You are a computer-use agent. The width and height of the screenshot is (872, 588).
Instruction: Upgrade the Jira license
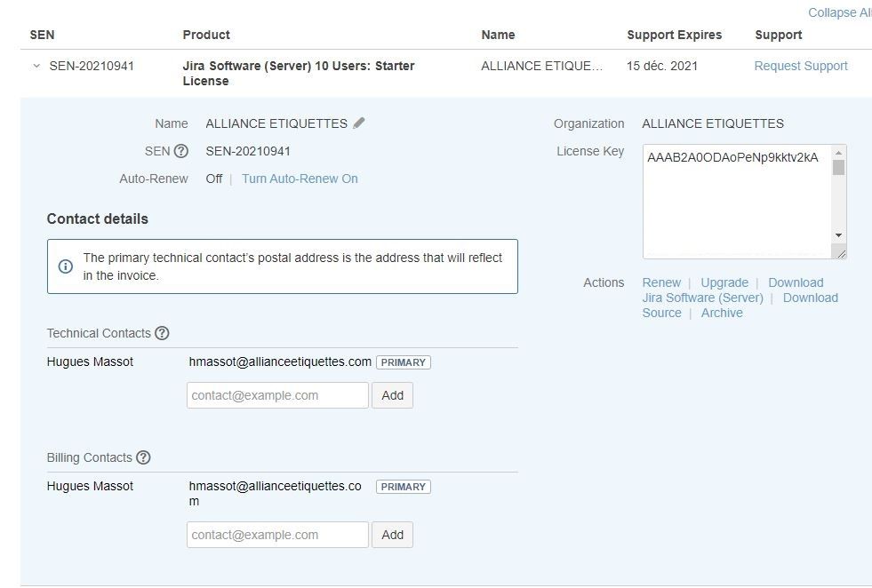pos(724,282)
